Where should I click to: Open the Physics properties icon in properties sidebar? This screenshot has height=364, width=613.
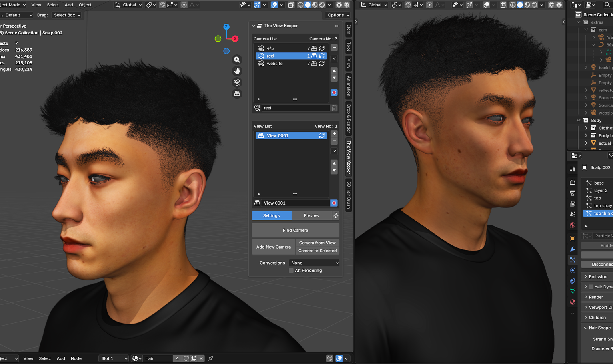[572, 270]
